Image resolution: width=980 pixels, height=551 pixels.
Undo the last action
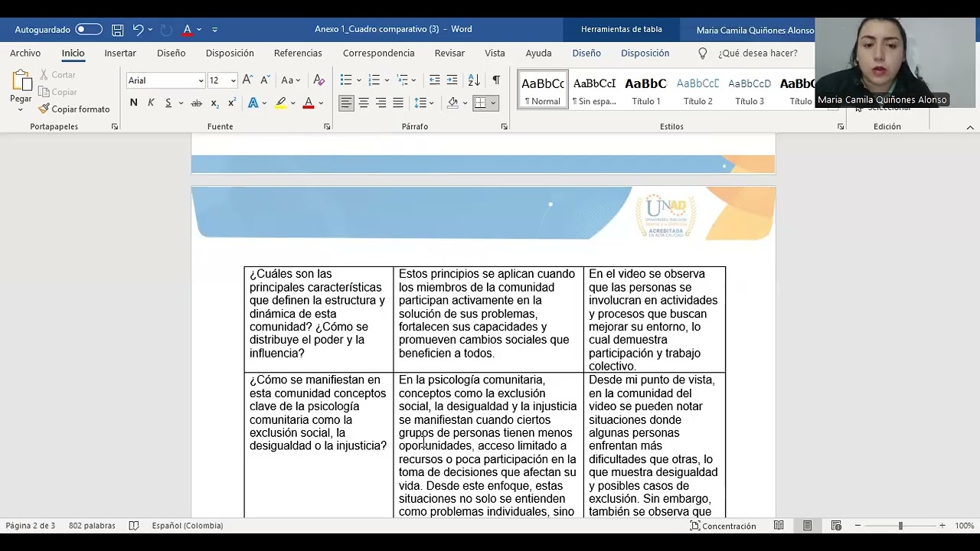pos(138,30)
